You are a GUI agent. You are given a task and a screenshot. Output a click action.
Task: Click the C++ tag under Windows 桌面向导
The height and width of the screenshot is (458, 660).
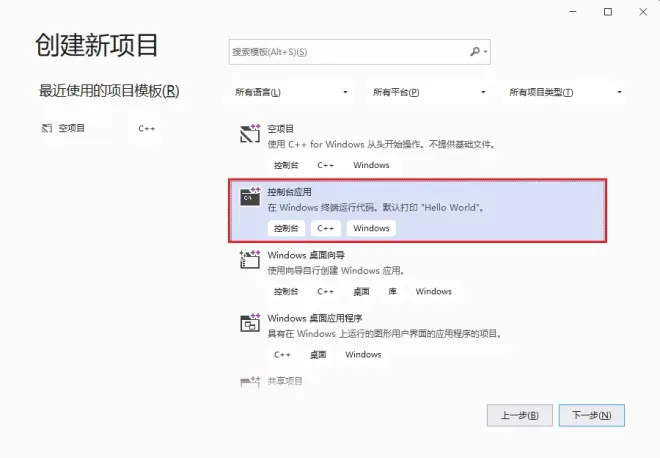pos(325,291)
